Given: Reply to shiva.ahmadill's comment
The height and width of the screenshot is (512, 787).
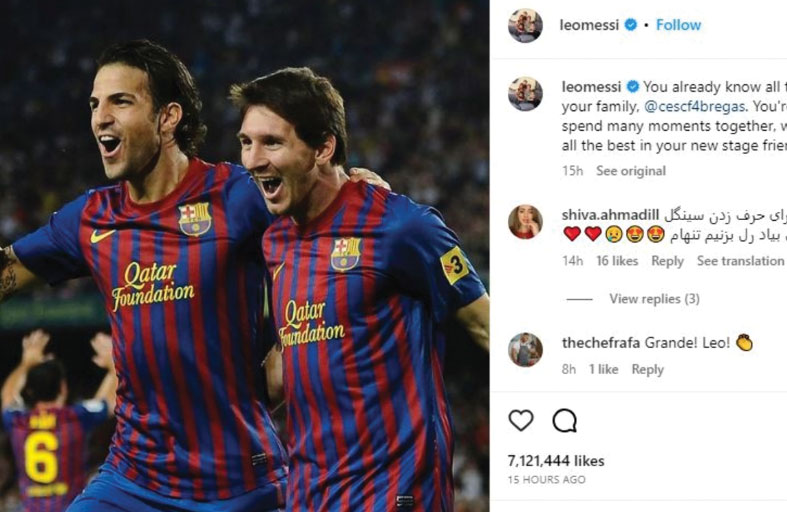Looking at the screenshot, I should 667,261.
